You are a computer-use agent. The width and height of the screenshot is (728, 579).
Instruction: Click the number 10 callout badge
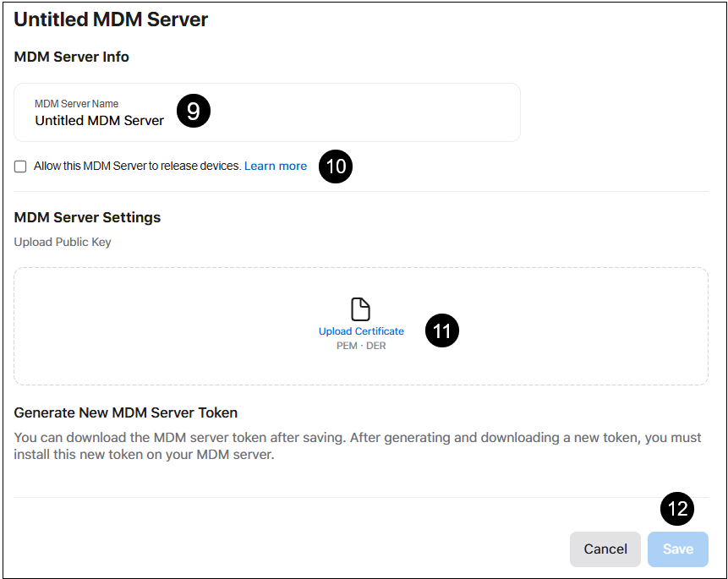tap(336, 167)
